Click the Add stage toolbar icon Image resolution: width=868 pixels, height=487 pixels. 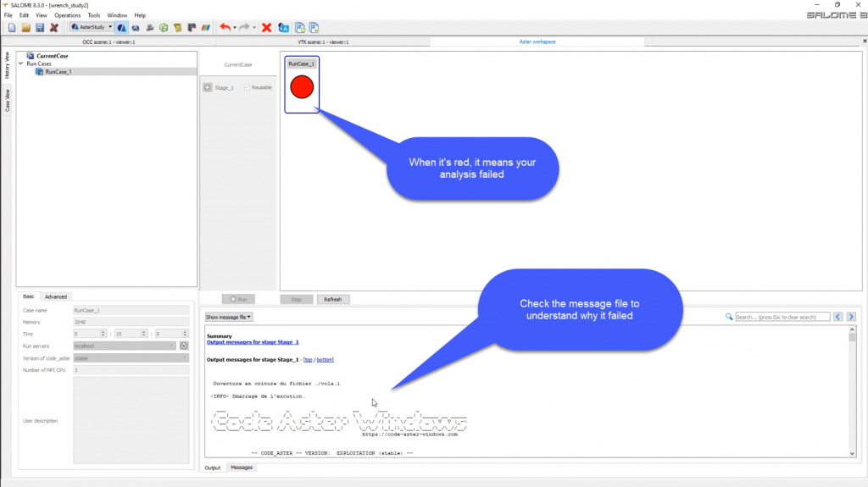click(x=300, y=27)
